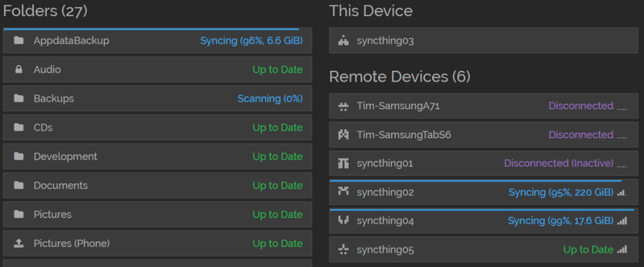The image size is (644, 267).
Task: Click the Disconnected (Inactive) status text
Action: (x=559, y=163)
